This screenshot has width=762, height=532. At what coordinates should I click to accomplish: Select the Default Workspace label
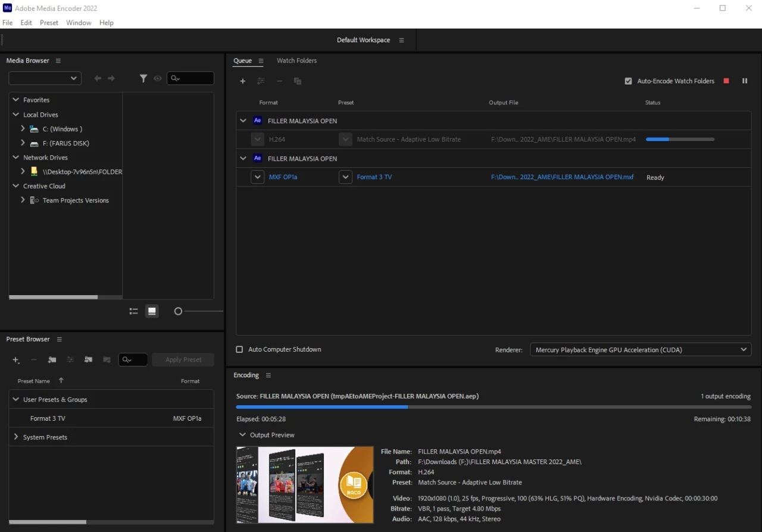pos(363,40)
